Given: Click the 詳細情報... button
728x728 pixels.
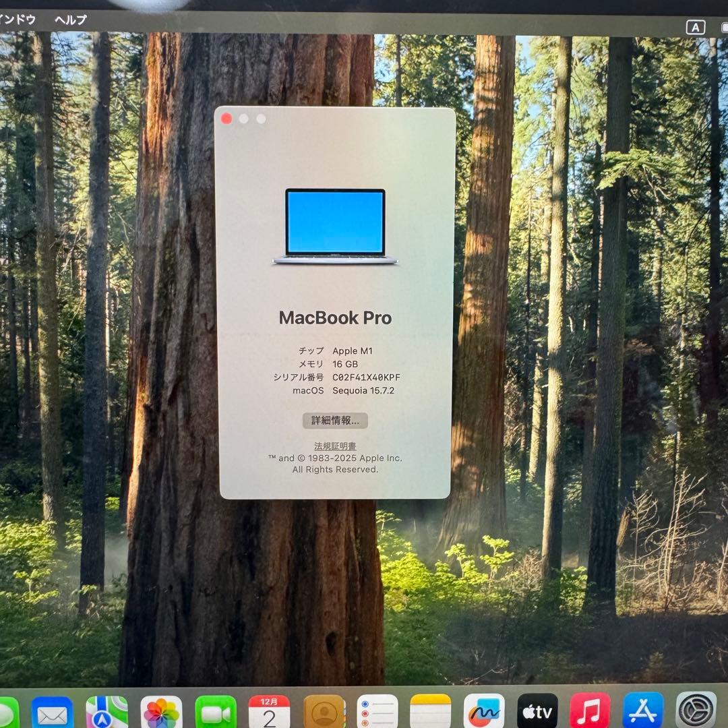Looking at the screenshot, I should 335,421.
